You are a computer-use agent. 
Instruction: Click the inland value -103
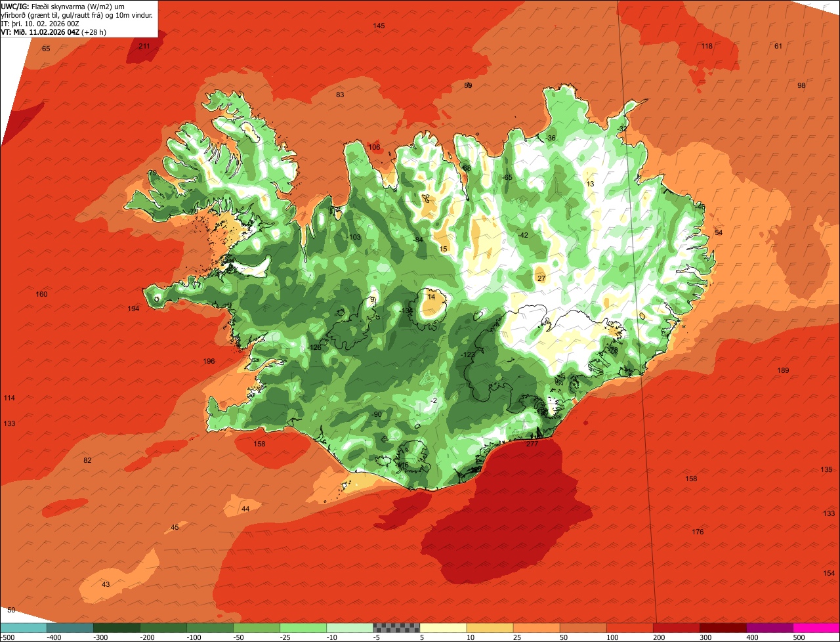tap(353, 238)
